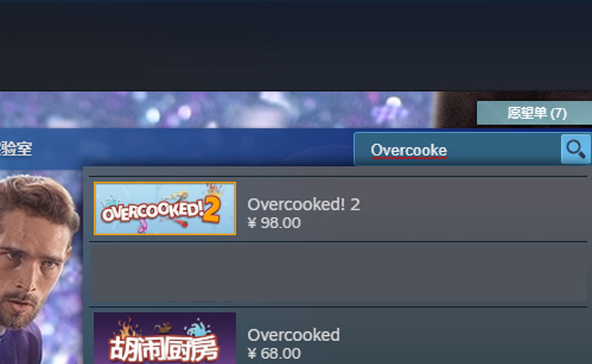Click the orange 2 in the Overcooked logo

click(211, 210)
